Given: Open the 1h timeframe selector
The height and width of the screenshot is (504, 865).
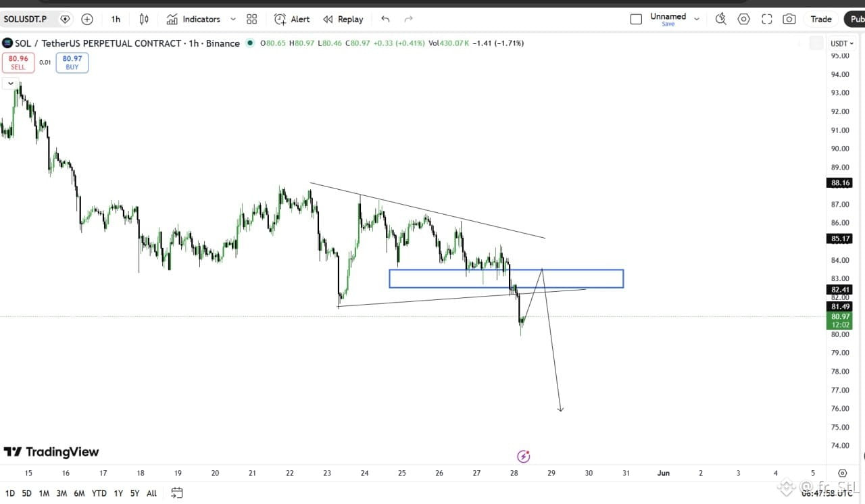Looking at the screenshot, I should 116,19.
